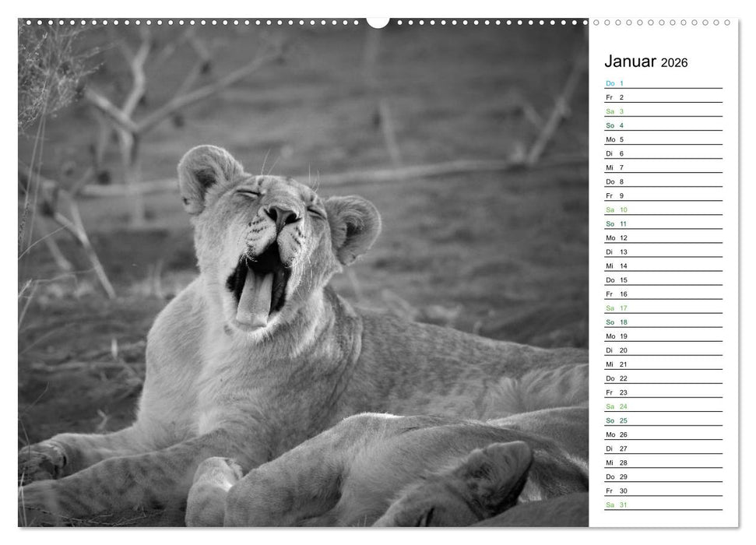Select the 2026 year label

click(x=674, y=63)
